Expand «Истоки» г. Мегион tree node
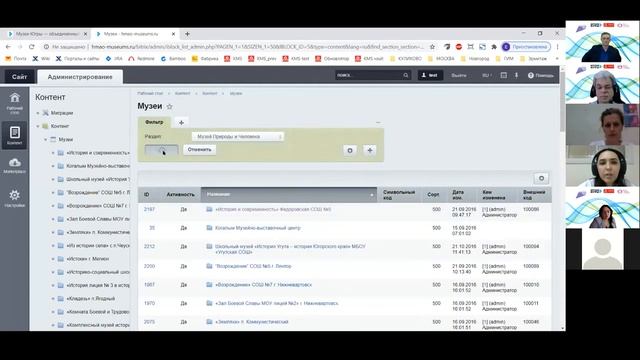Screen dimensions: 640x360 53,259
